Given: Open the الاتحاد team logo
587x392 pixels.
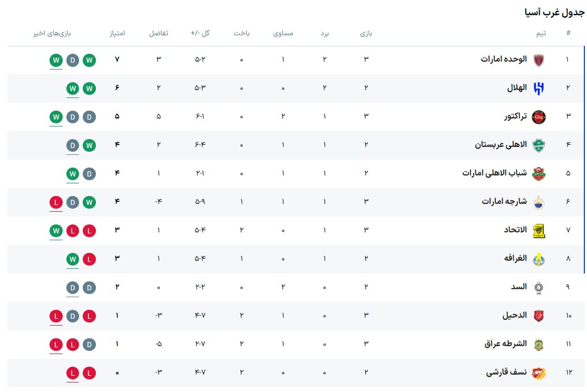Looking at the screenshot, I should (x=538, y=230).
